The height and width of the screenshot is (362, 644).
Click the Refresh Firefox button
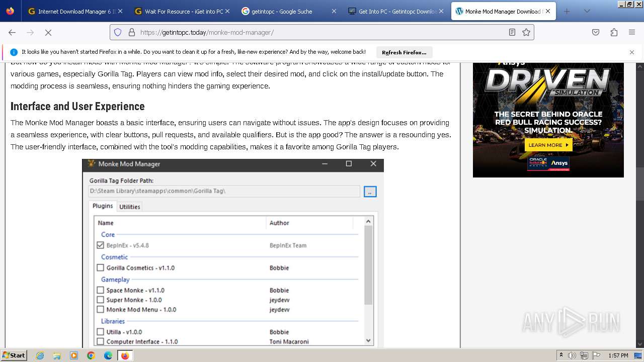(x=404, y=52)
